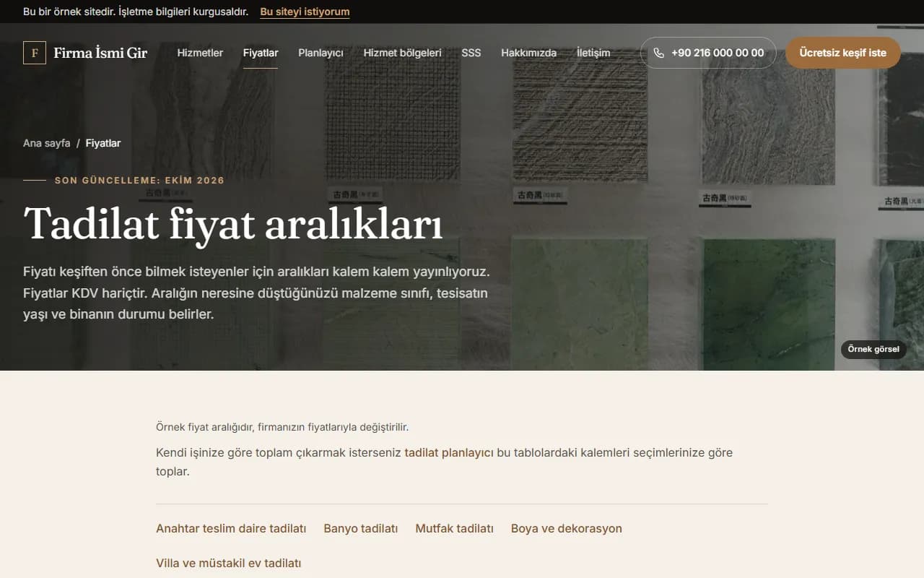
Task: Open Hizmet bölgeleri in the navigation
Action: click(x=402, y=53)
